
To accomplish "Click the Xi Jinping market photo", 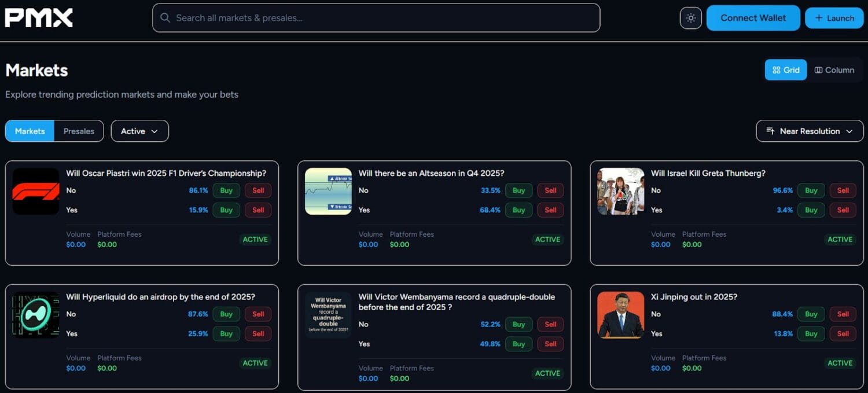I will (x=620, y=315).
